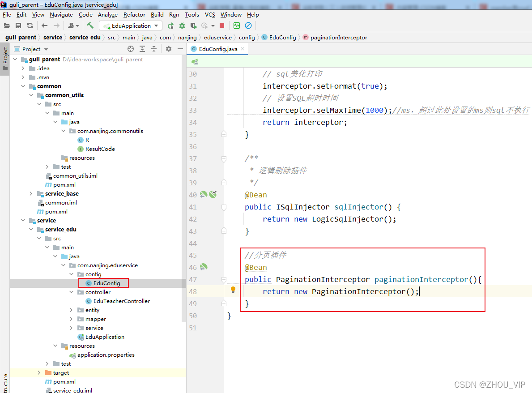Click eduservice in the breadcrumb bar
Image resolution: width=532 pixels, height=393 pixels.
[x=218, y=37]
